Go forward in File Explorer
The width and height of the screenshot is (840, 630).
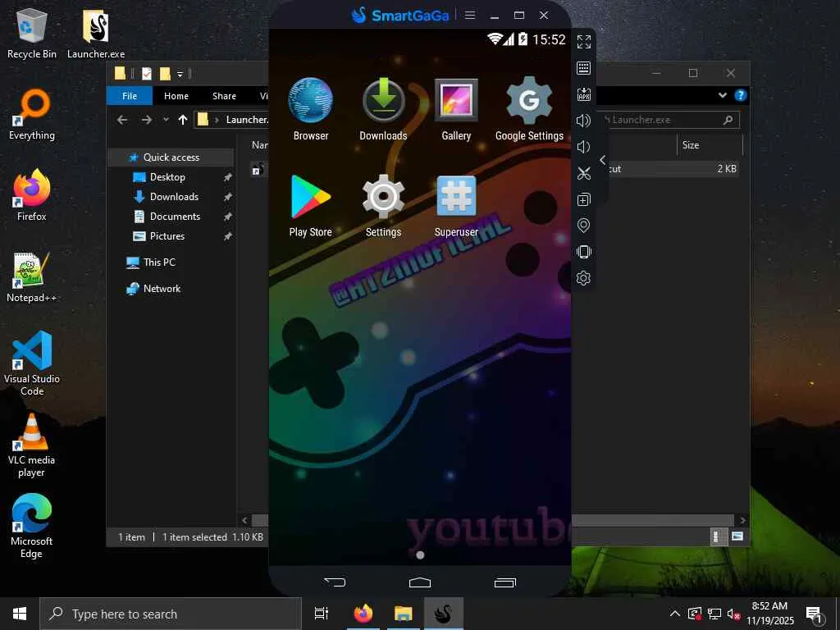click(146, 120)
